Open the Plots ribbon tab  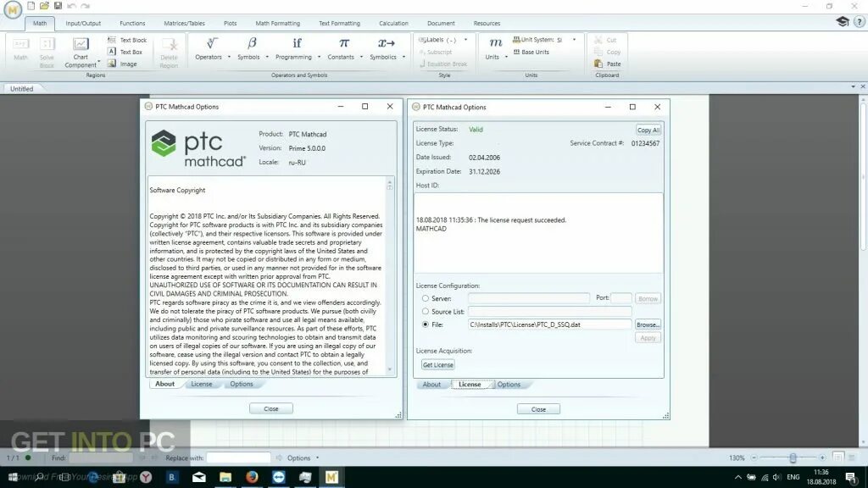231,23
